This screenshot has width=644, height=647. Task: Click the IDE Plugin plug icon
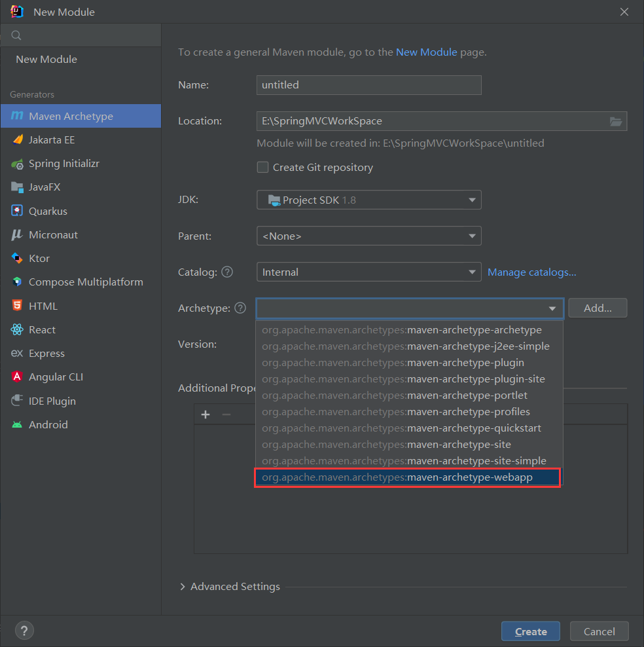click(17, 401)
